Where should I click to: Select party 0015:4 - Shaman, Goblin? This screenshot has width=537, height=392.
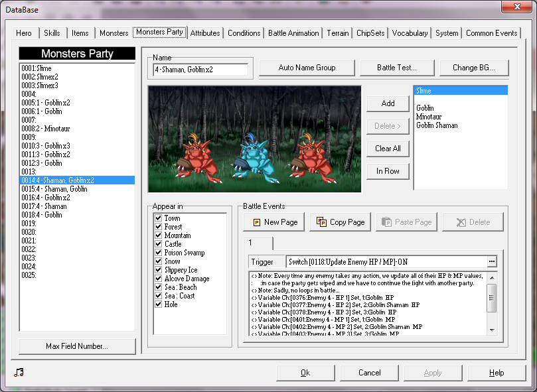[77, 189]
